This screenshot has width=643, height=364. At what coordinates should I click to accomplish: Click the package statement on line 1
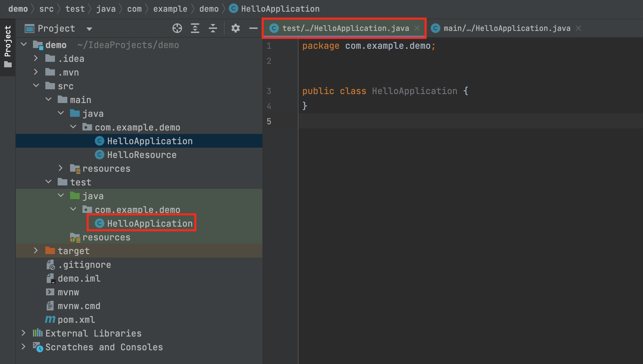(x=369, y=46)
